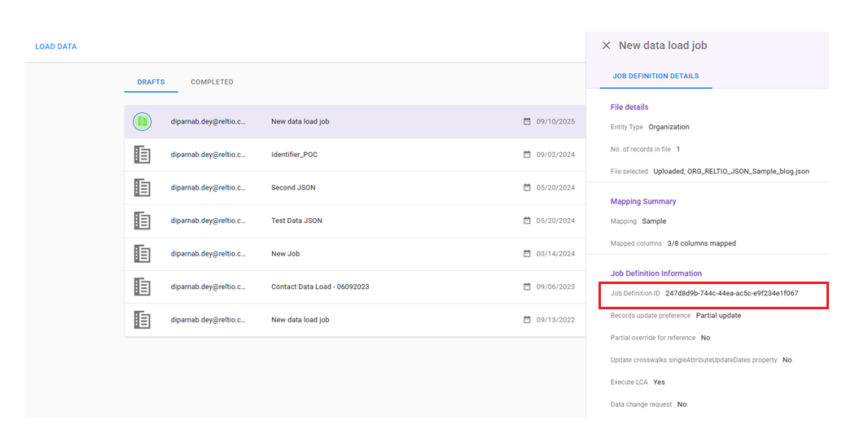Click calendar icon next to 09/13/2022
Image resolution: width=868 pixels, height=424 pixels.
[527, 320]
